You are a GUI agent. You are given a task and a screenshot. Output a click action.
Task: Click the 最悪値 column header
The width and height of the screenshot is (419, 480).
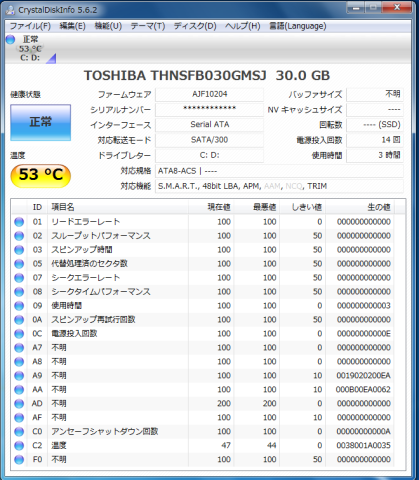(256, 207)
